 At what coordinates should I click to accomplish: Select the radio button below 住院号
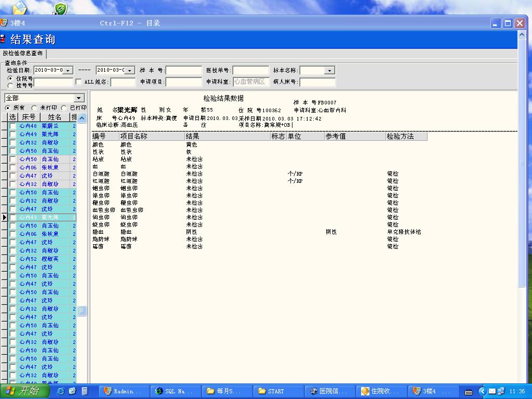click(10, 86)
